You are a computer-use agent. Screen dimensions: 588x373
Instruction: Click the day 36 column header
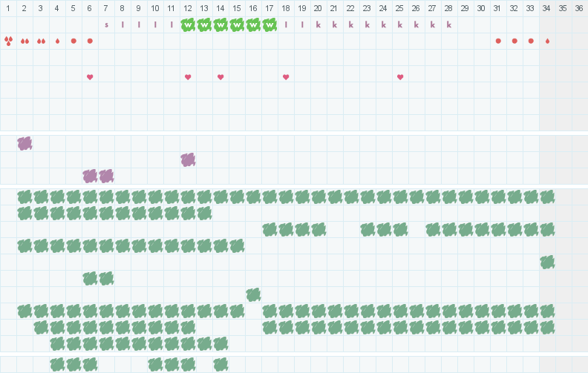point(579,8)
